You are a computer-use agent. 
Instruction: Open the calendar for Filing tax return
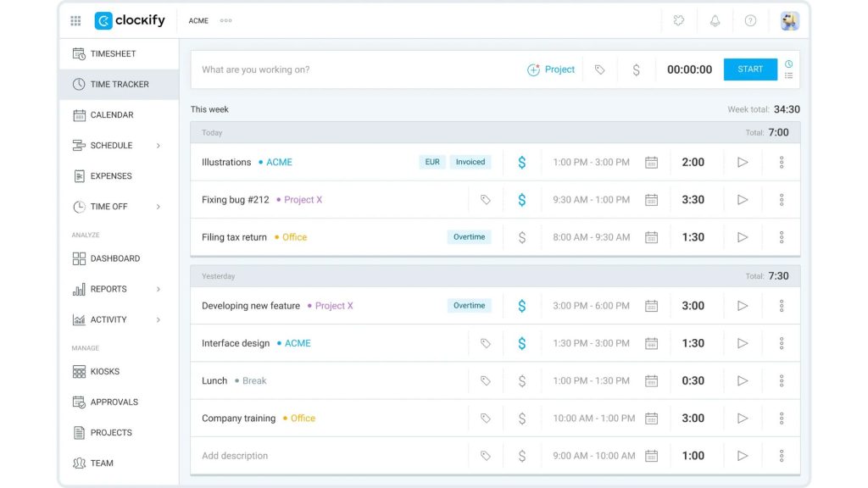652,237
